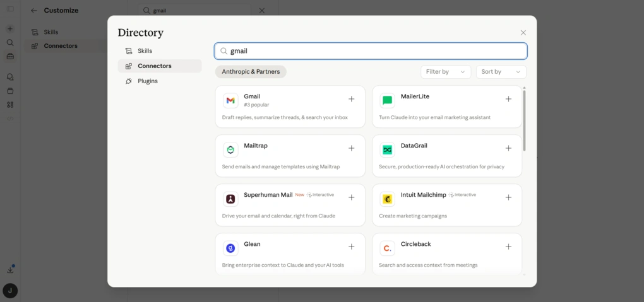This screenshot has height=302, width=644.
Task: Click the download icon in left sidebar
Action: [10, 270]
